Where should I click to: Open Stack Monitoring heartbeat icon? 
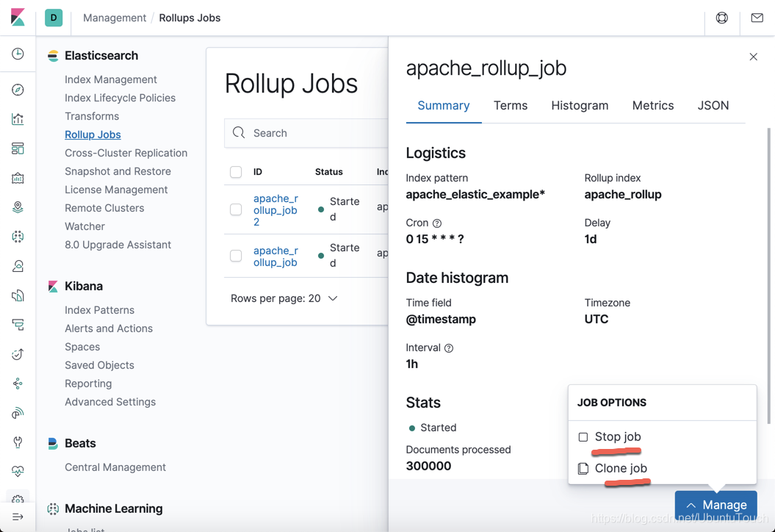coord(18,471)
